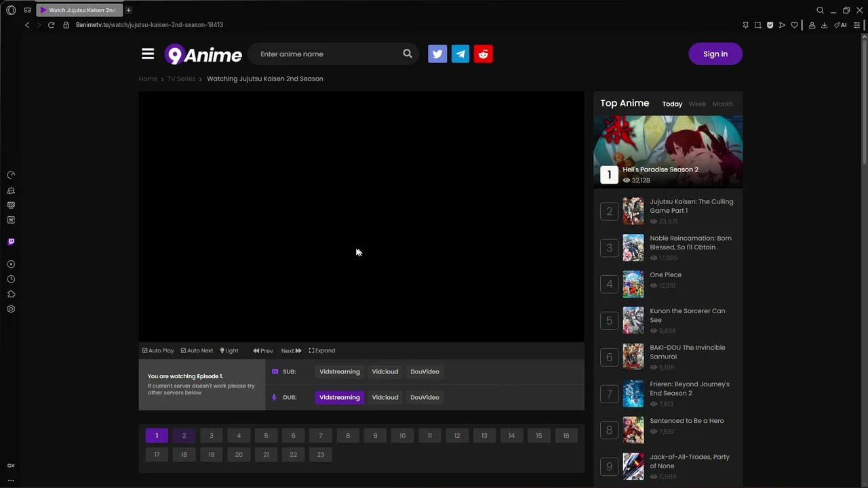Open the browser downloads icon
Image resolution: width=868 pixels, height=488 pixels.
(x=824, y=25)
